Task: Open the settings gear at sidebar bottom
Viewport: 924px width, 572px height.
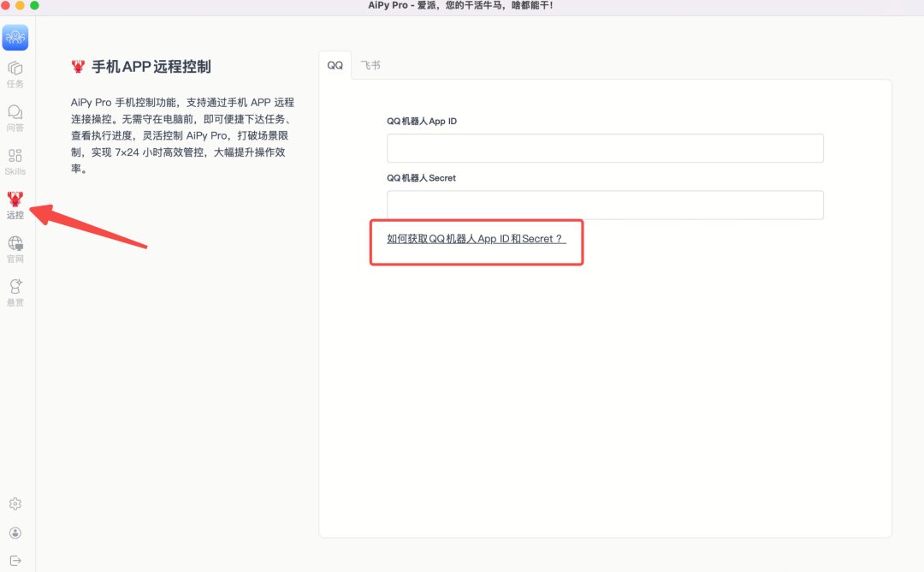Action: (x=15, y=504)
